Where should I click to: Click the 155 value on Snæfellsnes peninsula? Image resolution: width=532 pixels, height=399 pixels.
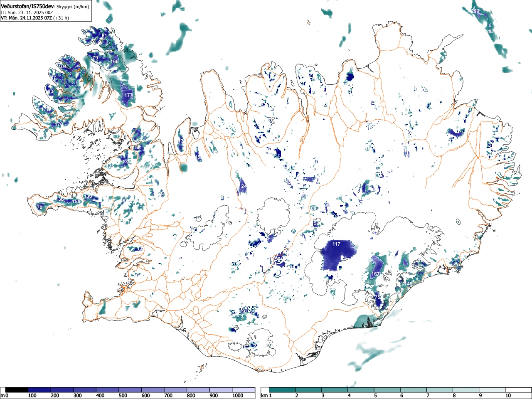pyautogui.click(x=76, y=202)
